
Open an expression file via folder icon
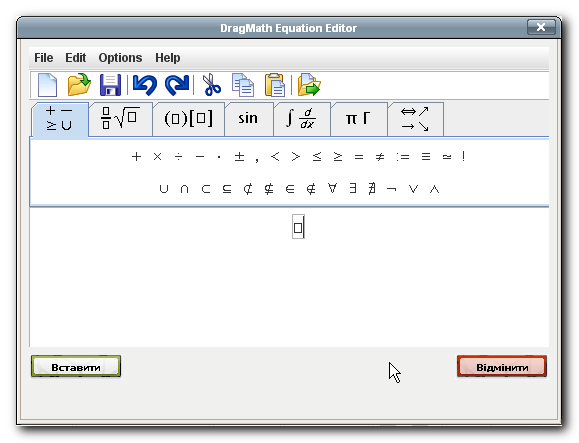tap(79, 85)
